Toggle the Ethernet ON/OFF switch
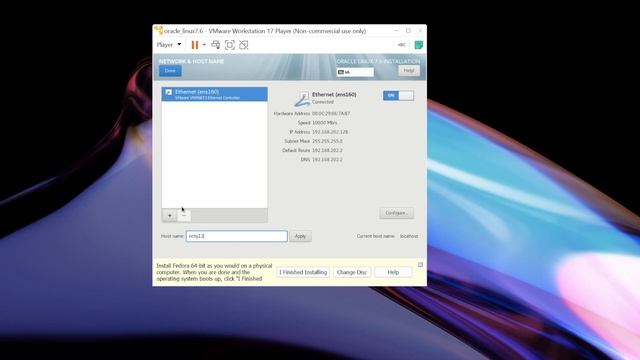Viewport: 640px width, 360px height. pyautogui.click(x=398, y=96)
